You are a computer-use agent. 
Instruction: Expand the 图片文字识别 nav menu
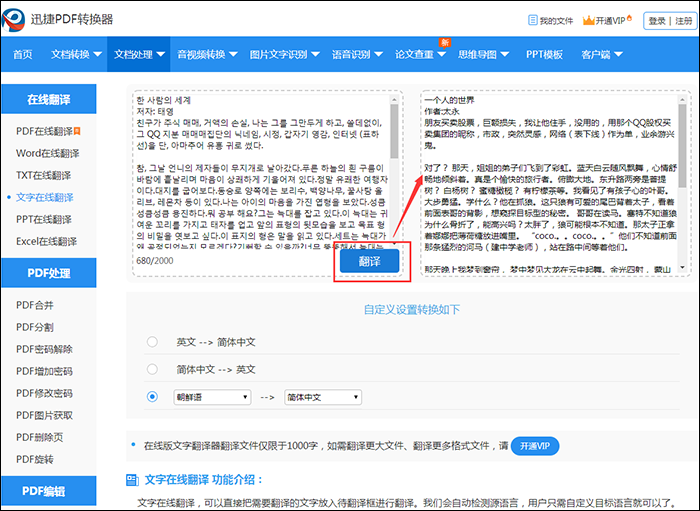tap(284, 54)
